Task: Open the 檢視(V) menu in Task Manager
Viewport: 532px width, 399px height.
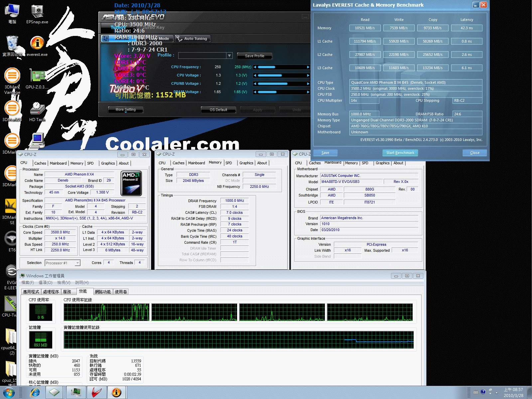Action: [x=64, y=283]
